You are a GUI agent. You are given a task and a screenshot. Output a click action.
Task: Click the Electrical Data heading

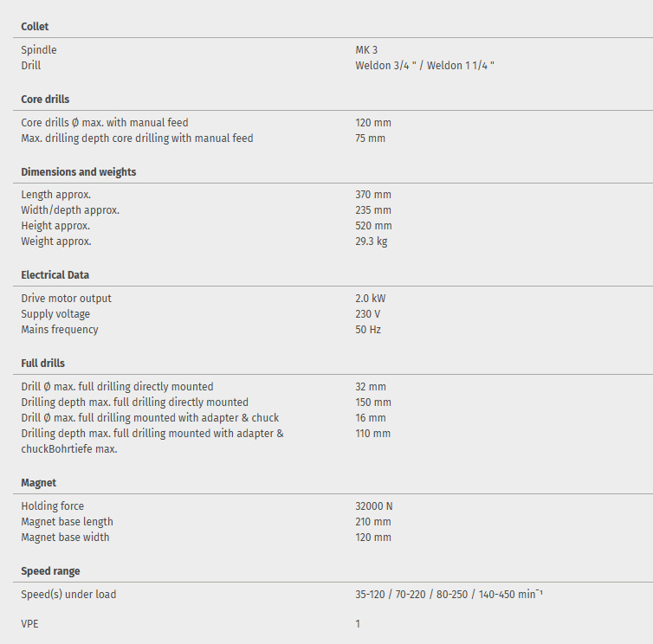54,275
